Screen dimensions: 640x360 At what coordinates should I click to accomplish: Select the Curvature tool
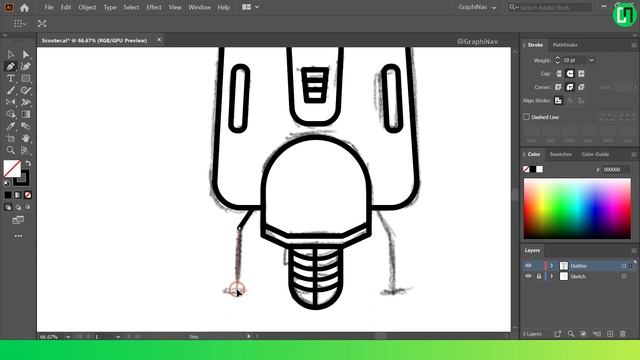click(x=26, y=67)
